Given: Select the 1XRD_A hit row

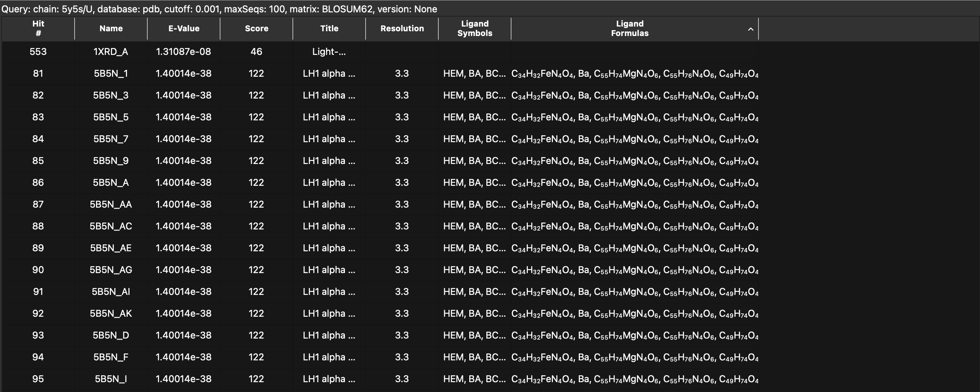Looking at the screenshot, I should [x=111, y=52].
